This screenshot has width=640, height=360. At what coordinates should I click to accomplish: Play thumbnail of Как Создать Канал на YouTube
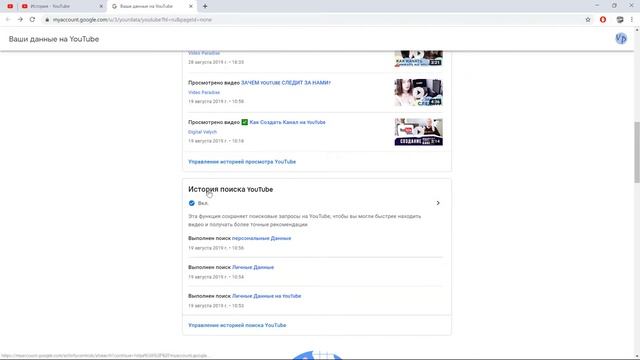(x=418, y=132)
